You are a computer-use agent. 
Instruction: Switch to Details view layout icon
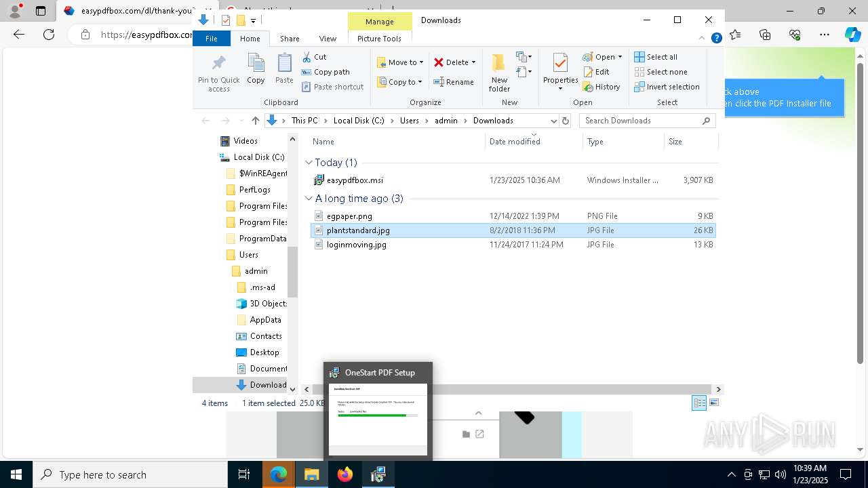click(x=699, y=403)
